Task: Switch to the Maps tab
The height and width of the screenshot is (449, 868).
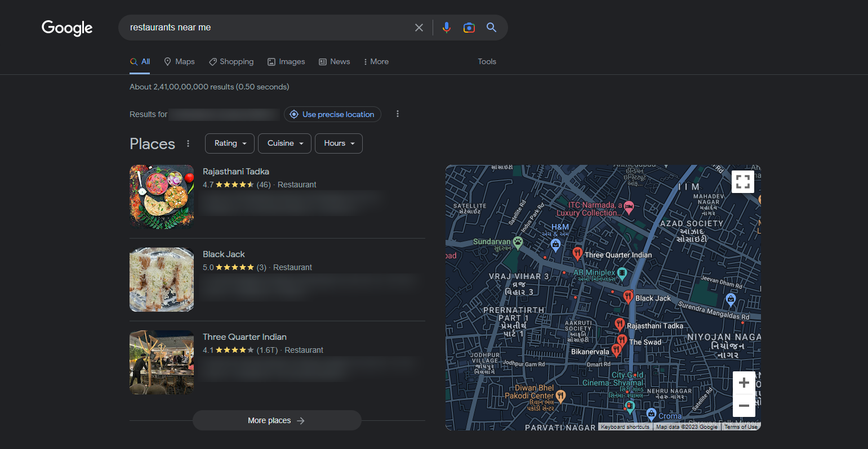Action: click(x=179, y=62)
